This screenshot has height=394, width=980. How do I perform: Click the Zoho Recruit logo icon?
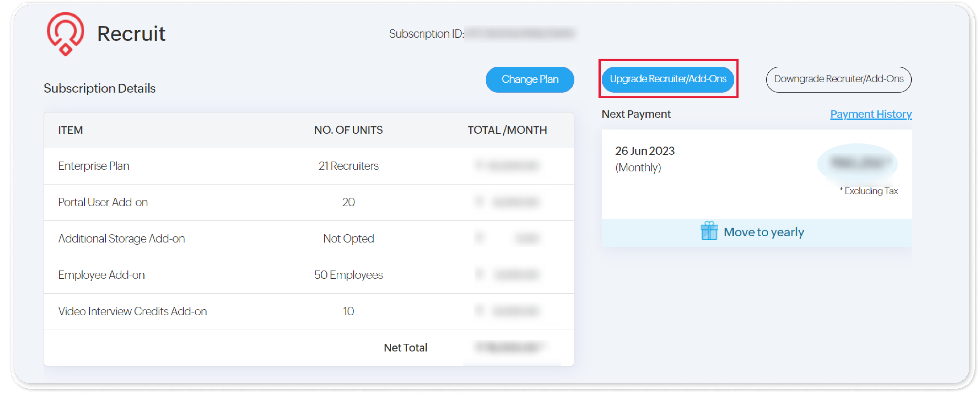pyautogui.click(x=65, y=34)
